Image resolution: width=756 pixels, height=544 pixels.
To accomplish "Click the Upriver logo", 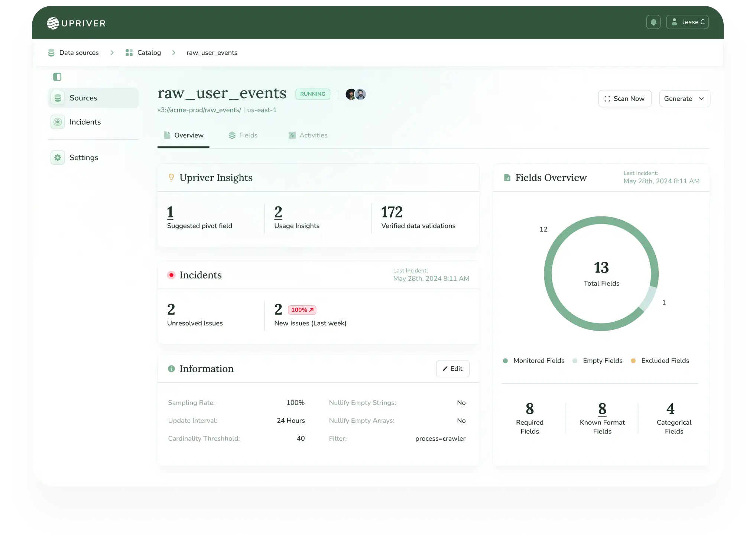I will 76,23.
